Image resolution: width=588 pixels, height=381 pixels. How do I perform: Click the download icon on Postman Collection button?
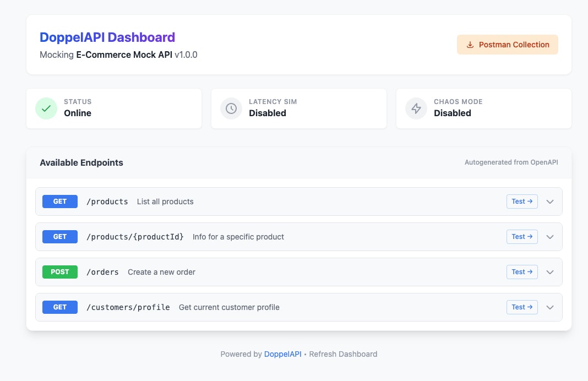tap(470, 44)
